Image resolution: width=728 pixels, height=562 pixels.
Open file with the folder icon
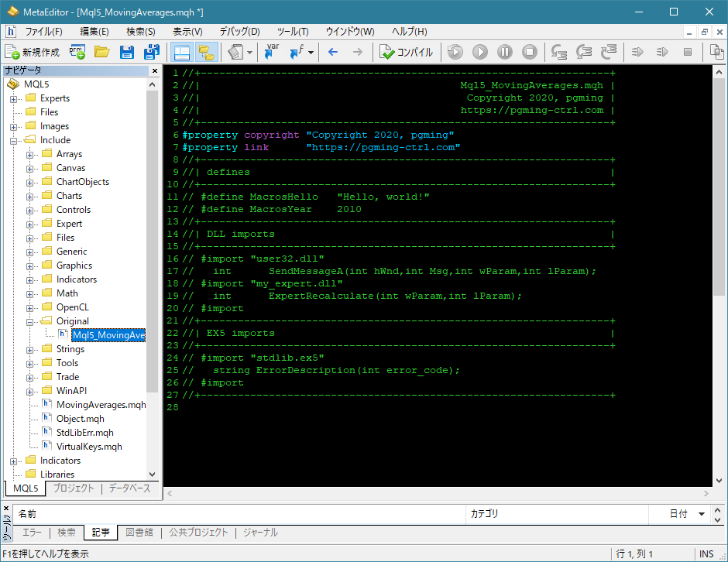(x=101, y=52)
